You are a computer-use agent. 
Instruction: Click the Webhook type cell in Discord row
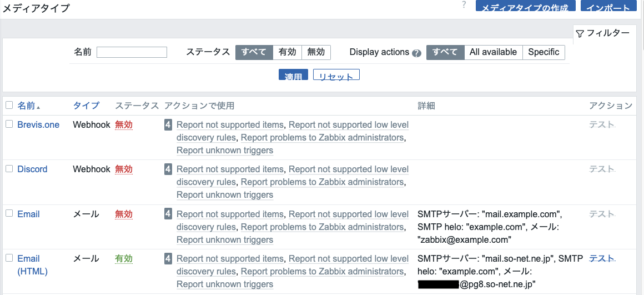pos(92,169)
